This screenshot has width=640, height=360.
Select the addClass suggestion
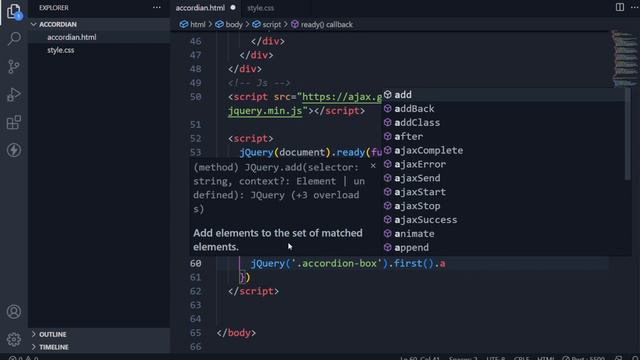(503, 122)
